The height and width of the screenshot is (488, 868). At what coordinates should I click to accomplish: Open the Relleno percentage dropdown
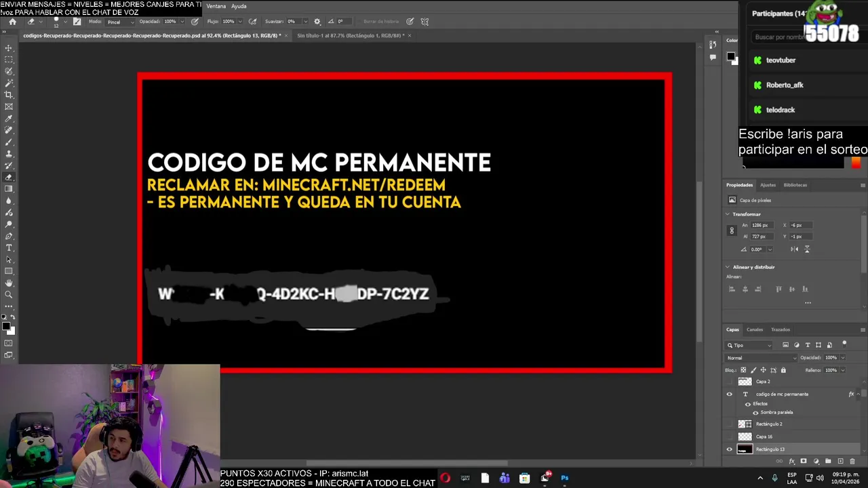tap(843, 370)
